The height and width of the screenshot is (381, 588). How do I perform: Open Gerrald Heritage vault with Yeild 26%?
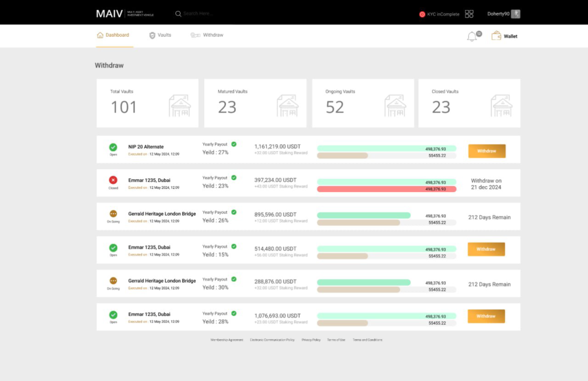click(x=162, y=214)
